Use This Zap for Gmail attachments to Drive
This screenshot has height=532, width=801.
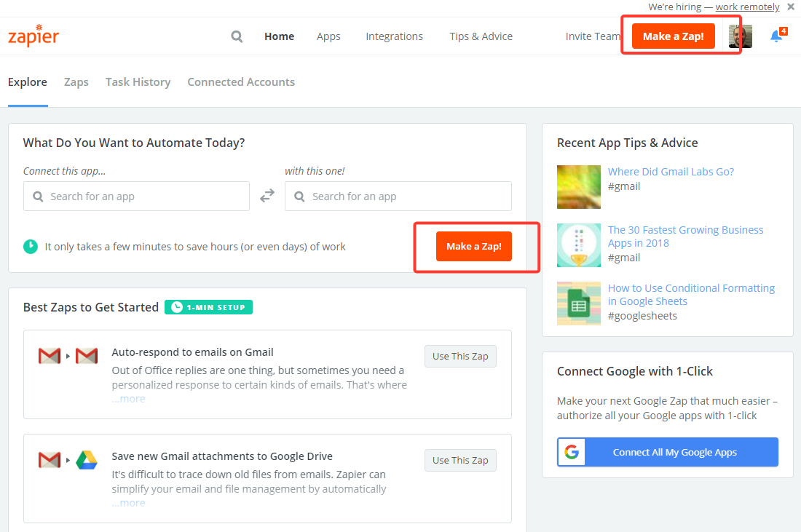(x=460, y=461)
